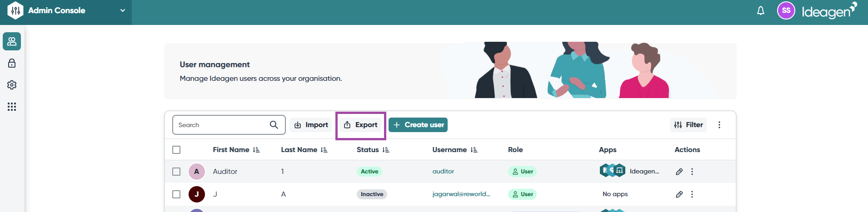Edit the J A user with pencil icon
The height and width of the screenshot is (212, 868).
point(679,194)
